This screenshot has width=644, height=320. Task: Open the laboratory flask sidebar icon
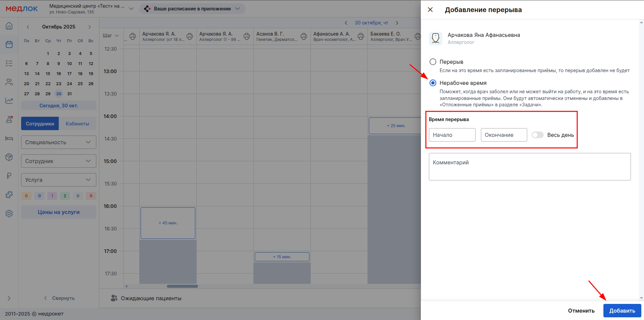tap(9, 119)
